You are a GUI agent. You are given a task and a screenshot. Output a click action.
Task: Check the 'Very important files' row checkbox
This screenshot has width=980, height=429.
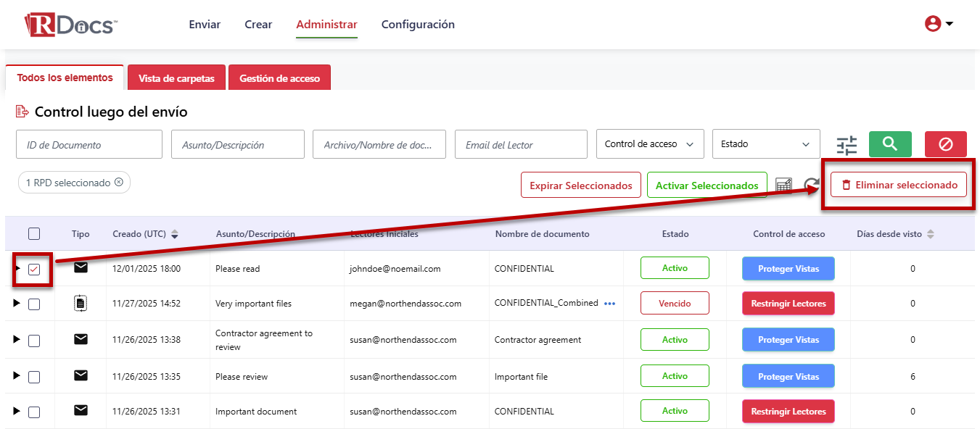click(x=34, y=304)
